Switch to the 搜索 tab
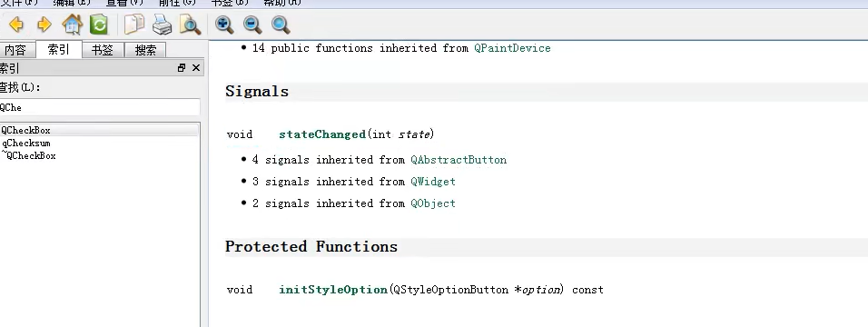Viewport: 868px width, 327px height. click(x=145, y=51)
